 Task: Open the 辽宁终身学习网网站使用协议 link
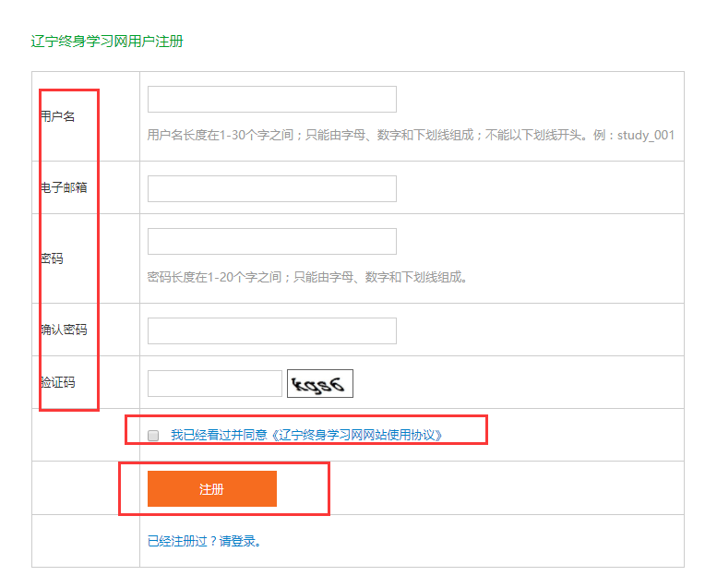pos(306,435)
